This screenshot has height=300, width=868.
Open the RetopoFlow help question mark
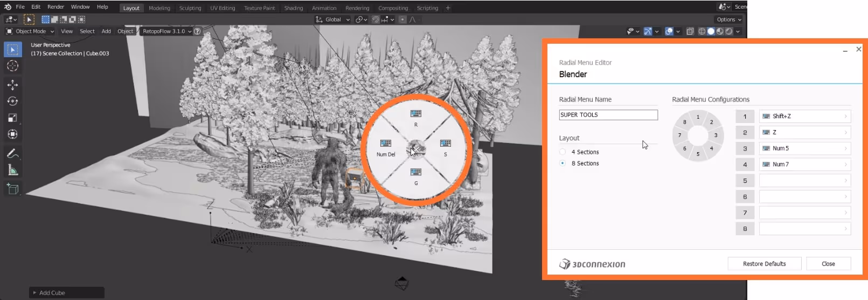tap(197, 31)
